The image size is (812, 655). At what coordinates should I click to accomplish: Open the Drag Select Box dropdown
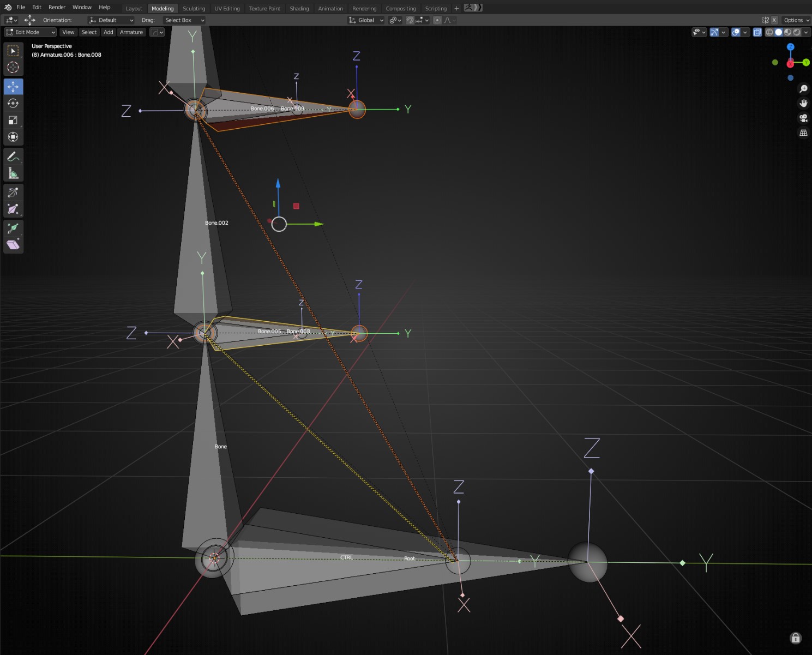(x=184, y=20)
